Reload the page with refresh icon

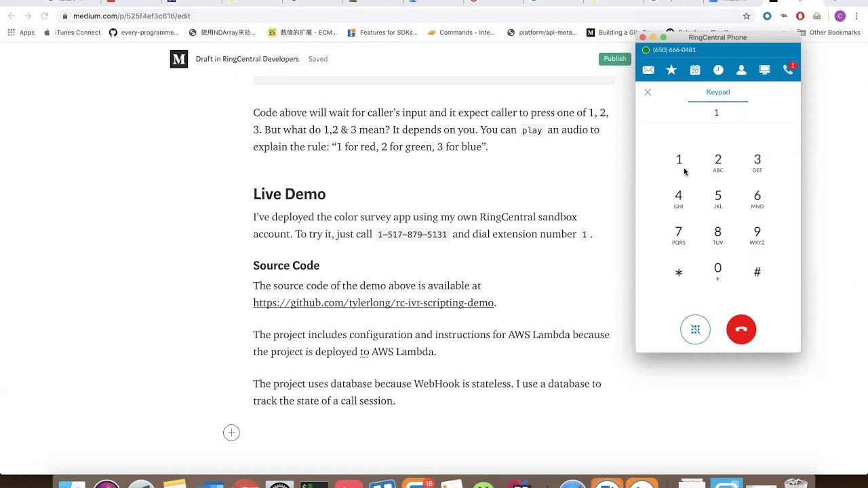(x=45, y=16)
